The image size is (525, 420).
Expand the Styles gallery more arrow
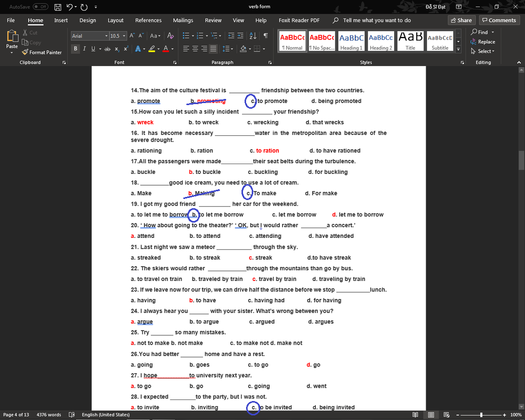[458, 49]
